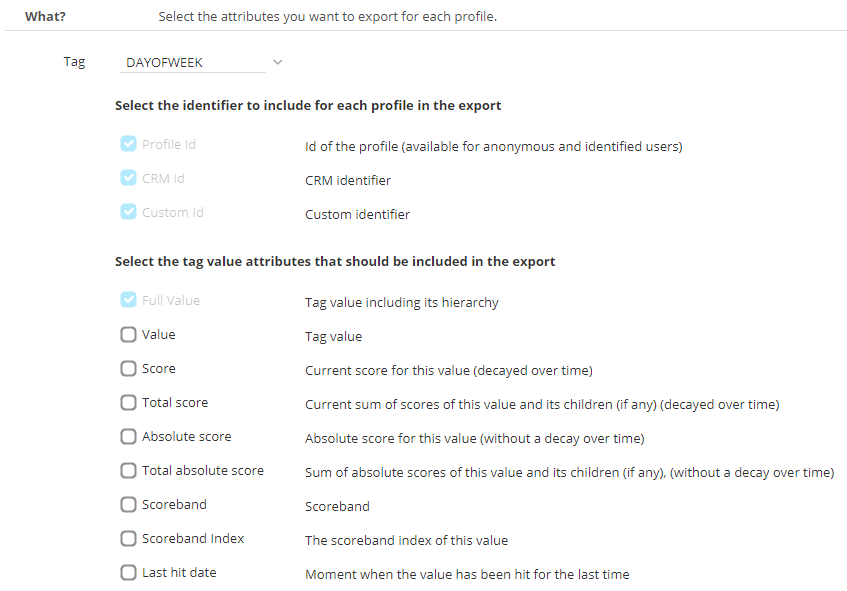The height and width of the screenshot is (591, 847).
Task: Click the Scoreband Index label text
Action: [x=193, y=539]
